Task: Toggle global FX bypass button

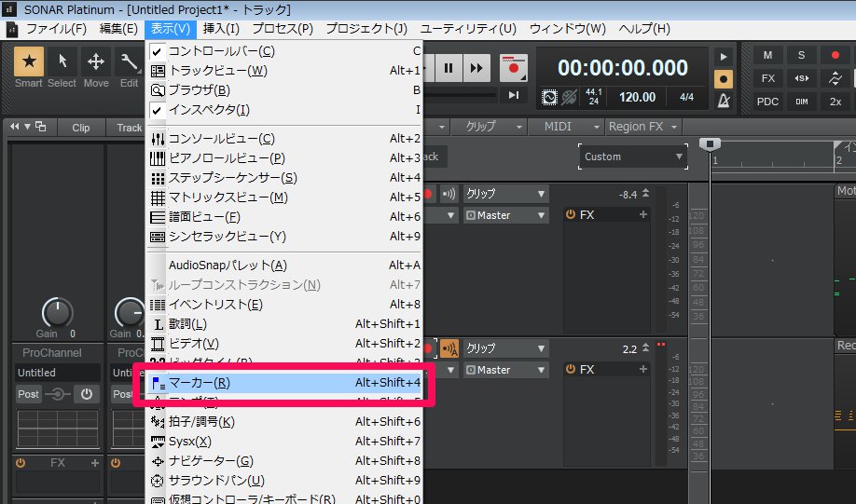Action: (x=767, y=78)
